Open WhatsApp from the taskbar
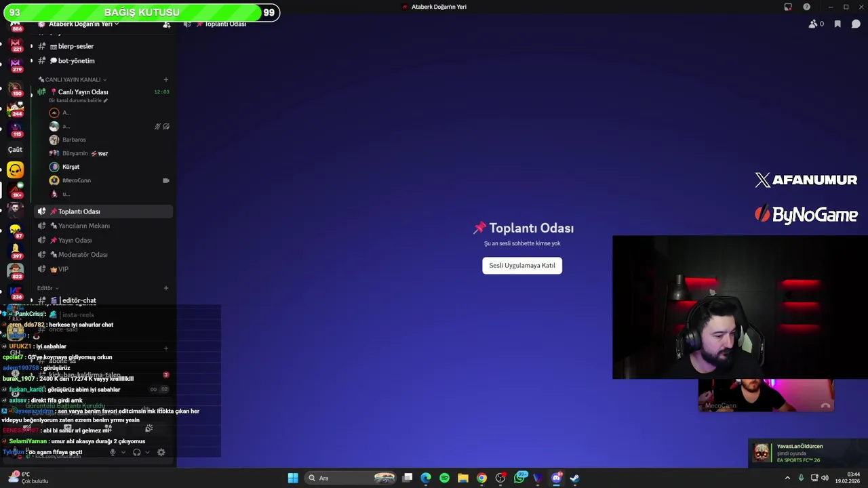This screenshot has height=488, width=868. 520,477
